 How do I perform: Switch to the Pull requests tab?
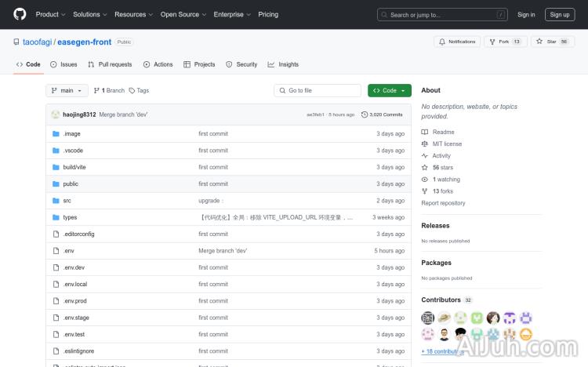point(110,64)
